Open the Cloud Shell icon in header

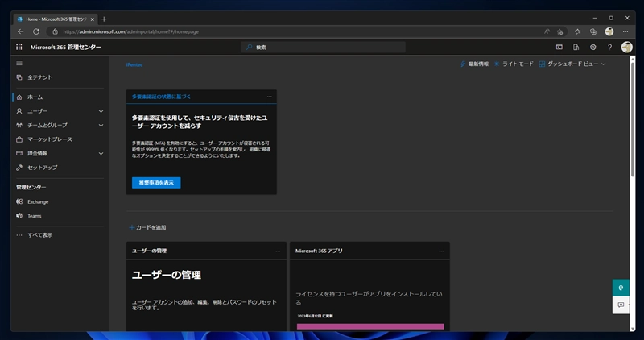tap(559, 48)
